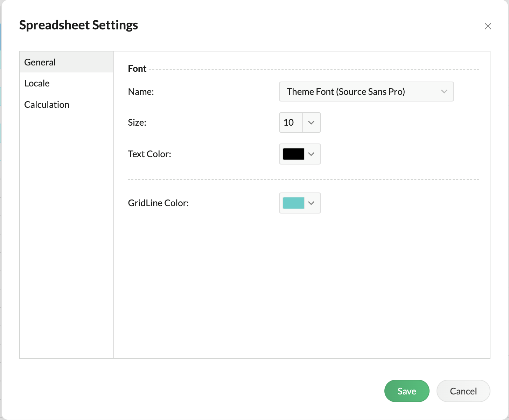509x420 pixels.
Task: Open the Calculation settings tab
Action: [x=47, y=105]
